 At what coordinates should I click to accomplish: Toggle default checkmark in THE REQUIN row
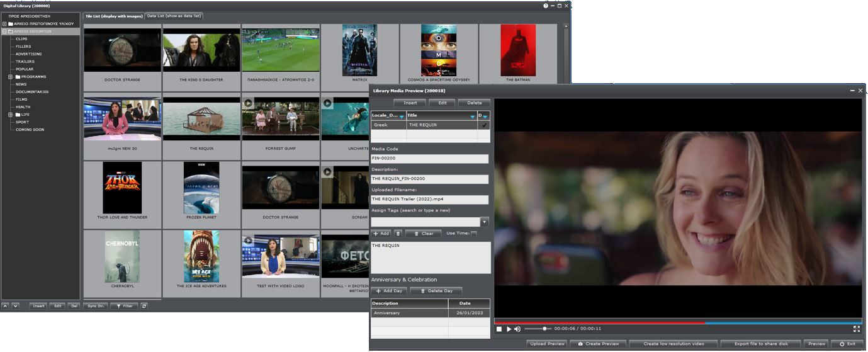pyautogui.click(x=484, y=125)
